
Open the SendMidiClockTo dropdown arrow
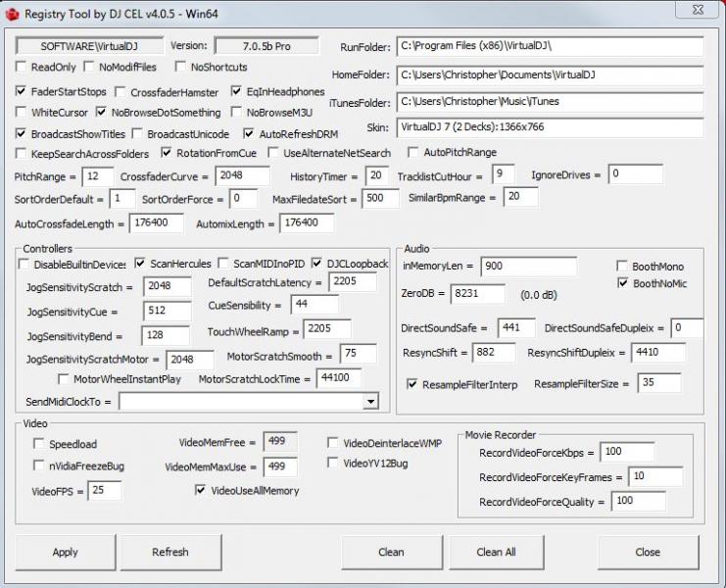370,402
